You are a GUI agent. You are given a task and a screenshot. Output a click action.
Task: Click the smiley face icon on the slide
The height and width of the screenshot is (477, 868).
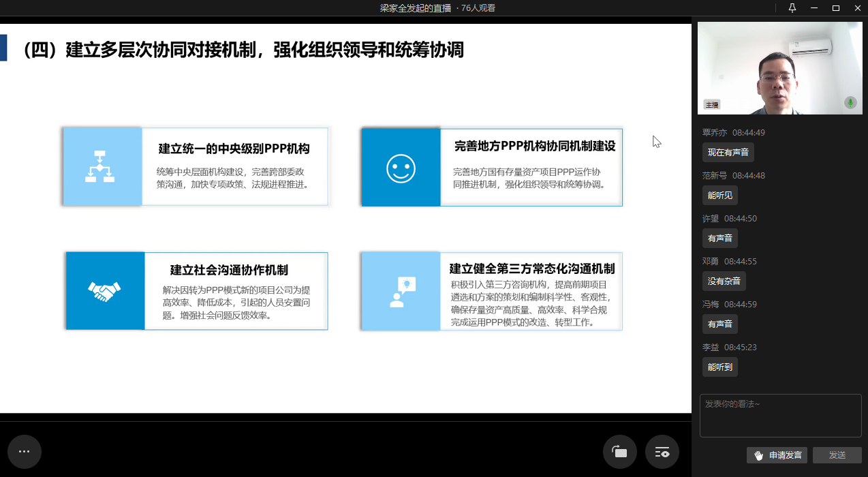click(401, 168)
